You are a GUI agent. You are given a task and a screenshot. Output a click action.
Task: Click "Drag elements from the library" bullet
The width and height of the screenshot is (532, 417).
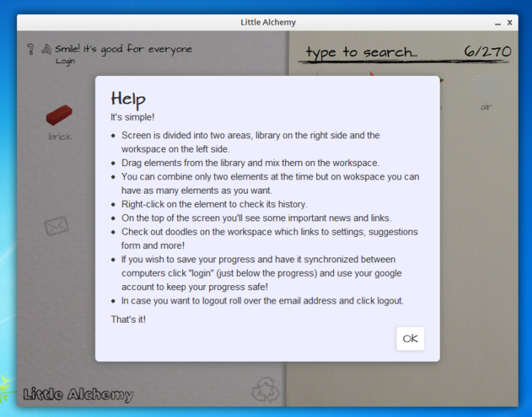(x=250, y=163)
